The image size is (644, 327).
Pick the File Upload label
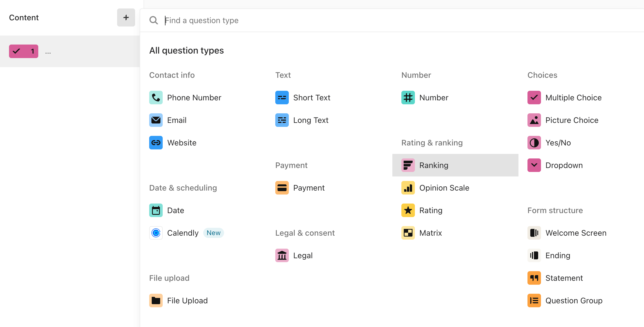click(x=187, y=301)
